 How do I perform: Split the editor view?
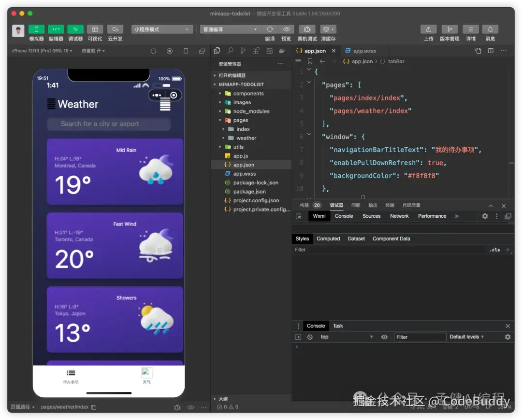[491, 51]
